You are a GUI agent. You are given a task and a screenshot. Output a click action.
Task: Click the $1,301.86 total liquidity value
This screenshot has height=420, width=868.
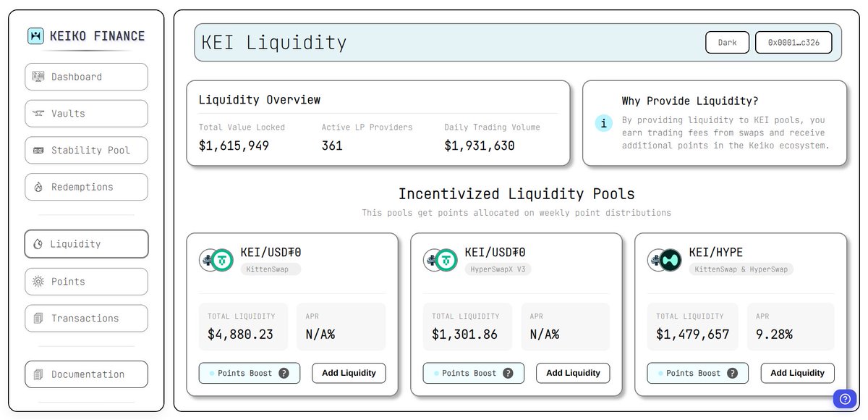coord(464,335)
